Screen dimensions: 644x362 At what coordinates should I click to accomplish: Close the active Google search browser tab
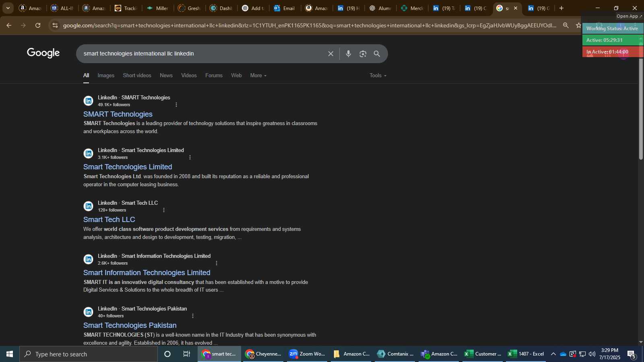point(516,8)
